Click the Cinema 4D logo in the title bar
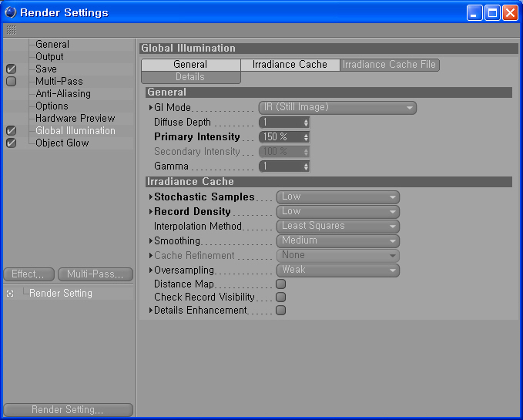Screen dimensions: 523x420 tap(11, 12)
